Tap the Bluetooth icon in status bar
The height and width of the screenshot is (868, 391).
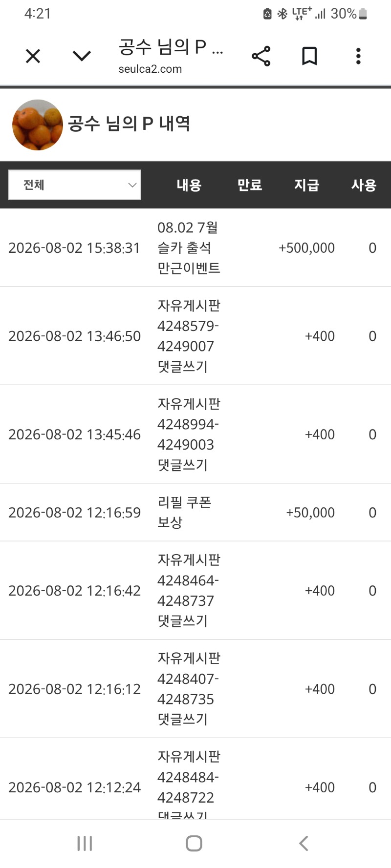[282, 14]
